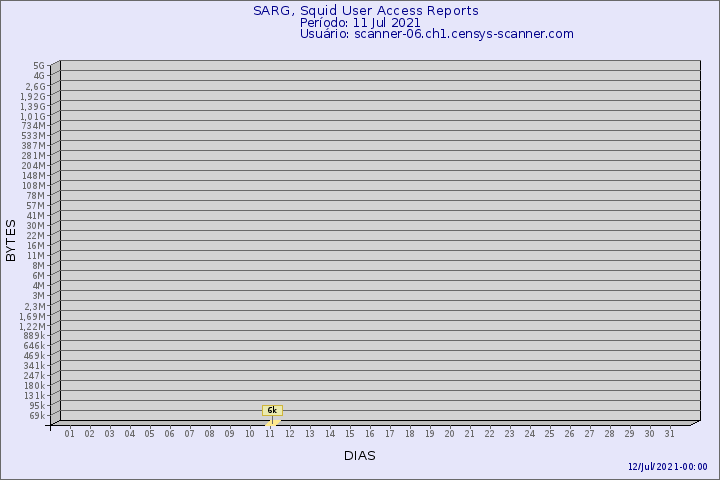
Task: Click the '108M' y-axis label
Action: point(34,186)
